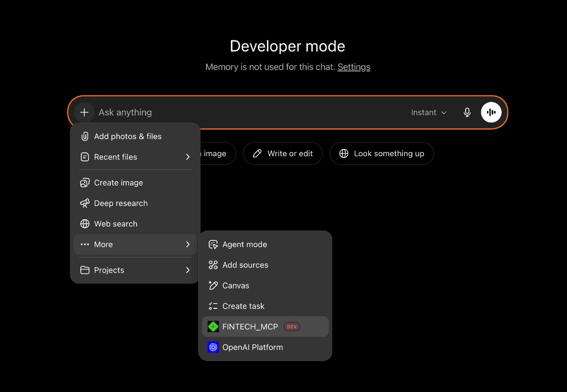This screenshot has width=567, height=392.
Task: Start voice mode with waveform button
Action: (x=491, y=112)
